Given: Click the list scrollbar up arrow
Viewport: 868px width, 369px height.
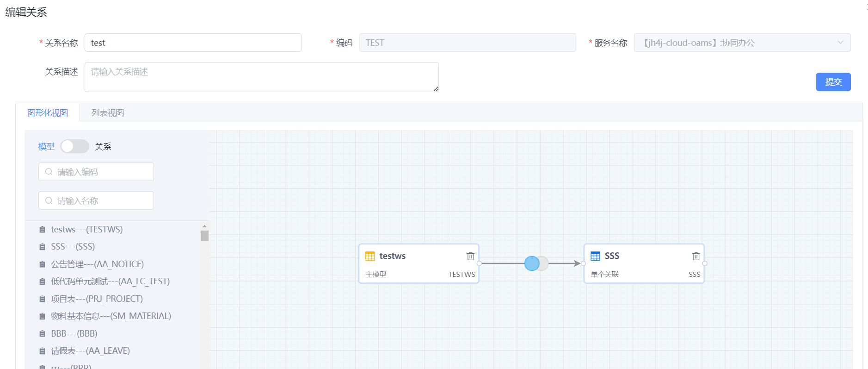Looking at the screenshot, I should (x=204, y=226).
